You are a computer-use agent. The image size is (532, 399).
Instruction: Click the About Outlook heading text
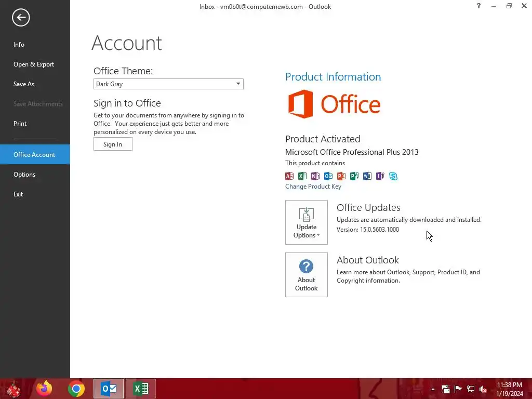[368, 260]
